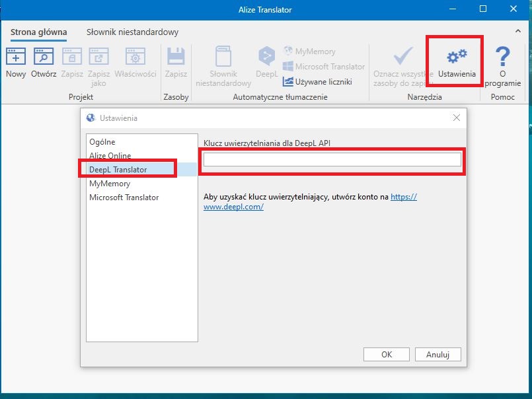The height and width of the screenshot is (399, 532).
Task: Maximize the Alize Translator window
Action: (483, 9)
